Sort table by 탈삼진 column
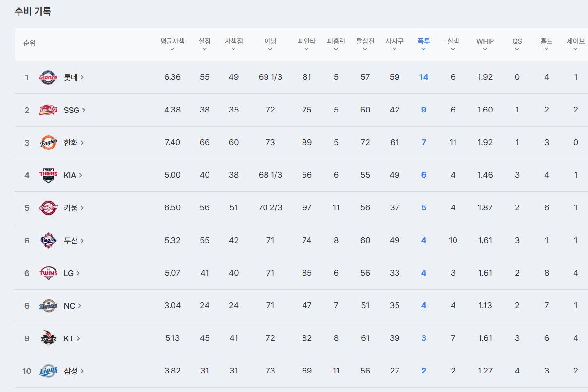588x392 pixels. coord(365,44)
